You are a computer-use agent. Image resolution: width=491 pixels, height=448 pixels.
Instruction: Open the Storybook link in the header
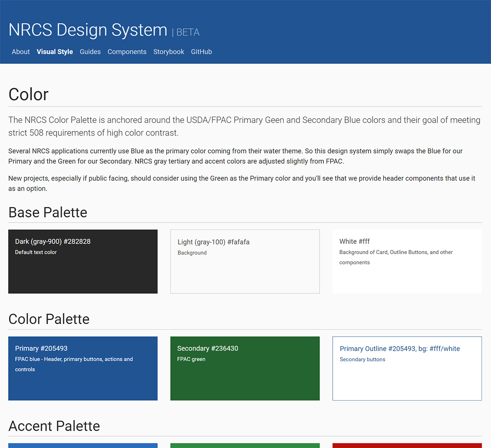click(169, 52)
